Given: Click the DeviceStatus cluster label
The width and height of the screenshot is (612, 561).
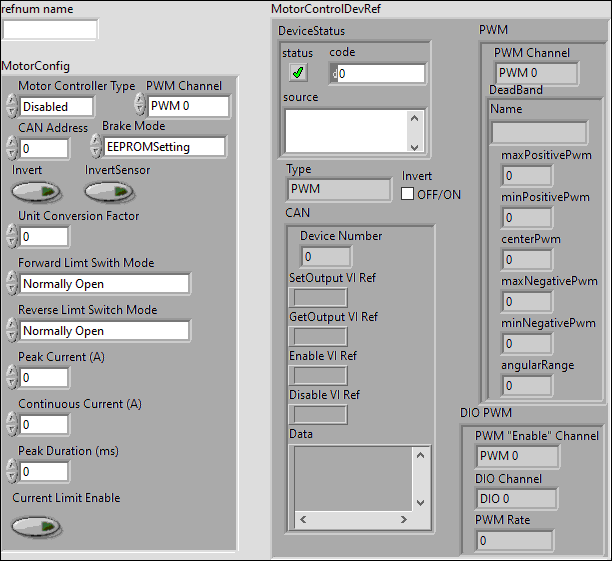Looking at the screenshot, I should coord(311,31).
